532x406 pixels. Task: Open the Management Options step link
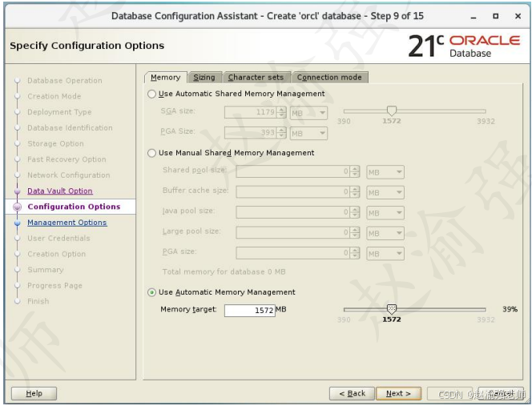[67, 223]
